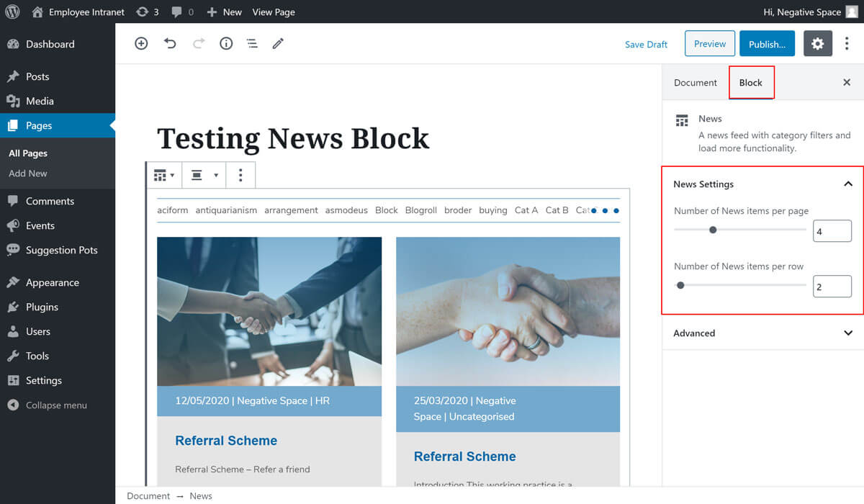Open the block navigation list icon
The width and height of the screenshot is (864, 504).
click(252, 44)
